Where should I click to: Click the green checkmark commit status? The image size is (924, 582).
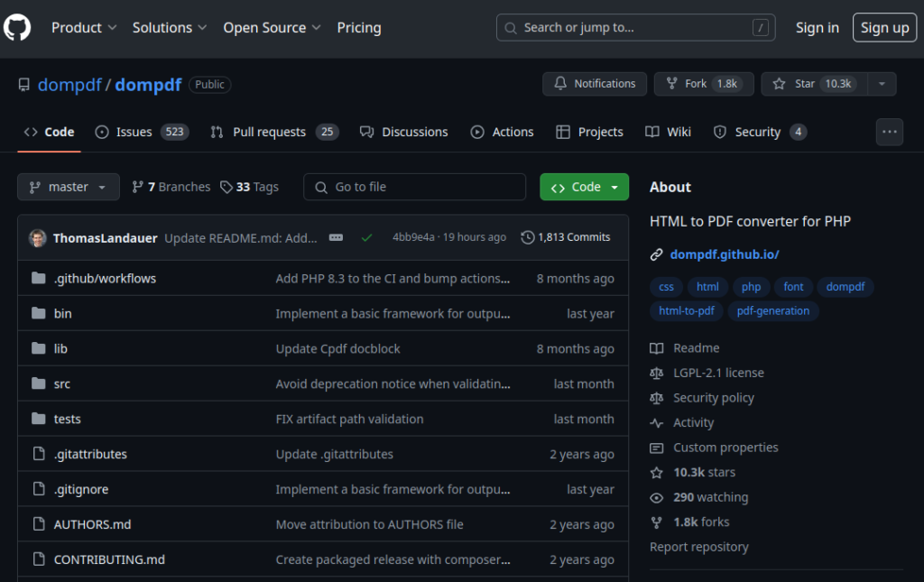[x=366, y=237]
